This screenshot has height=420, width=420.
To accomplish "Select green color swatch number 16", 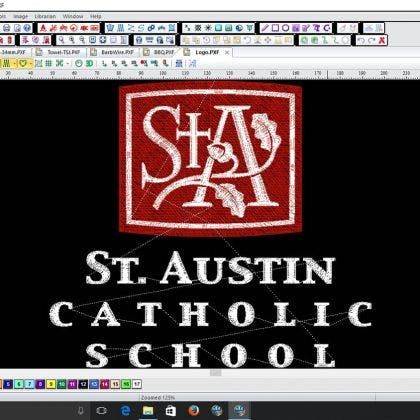I will [x=126, y=384].
